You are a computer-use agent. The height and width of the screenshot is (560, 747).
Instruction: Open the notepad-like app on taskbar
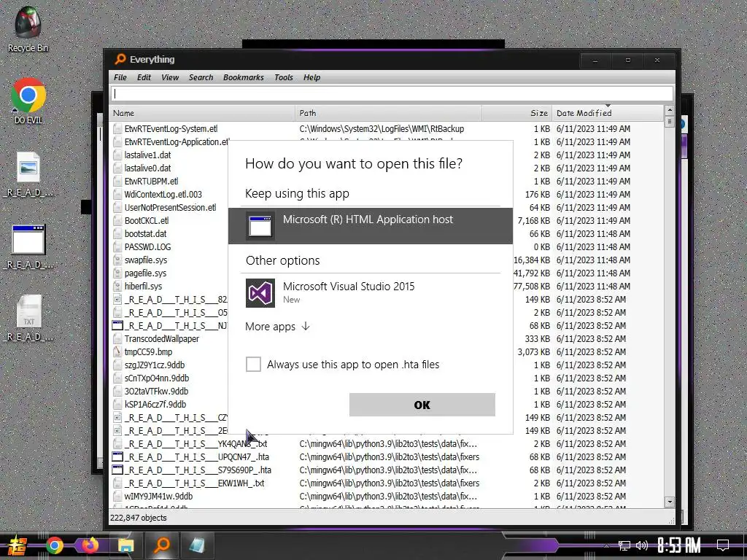[x=197, y=545]
